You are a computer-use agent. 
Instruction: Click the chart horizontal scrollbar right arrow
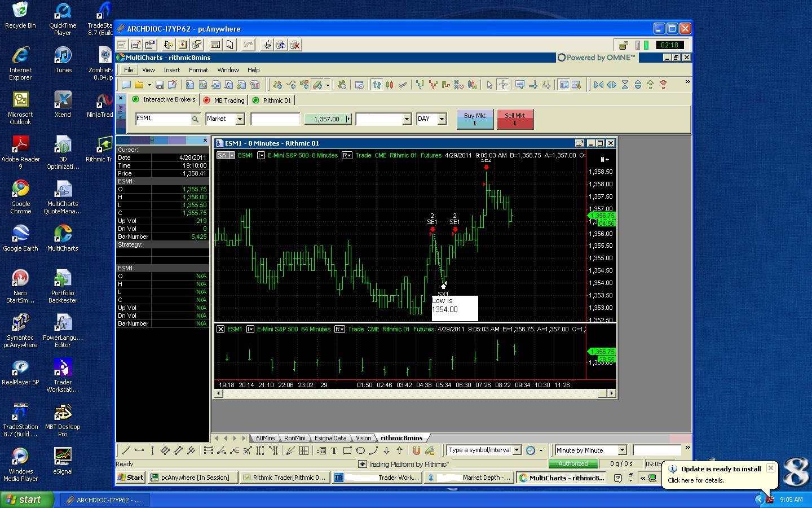[611, 393]
